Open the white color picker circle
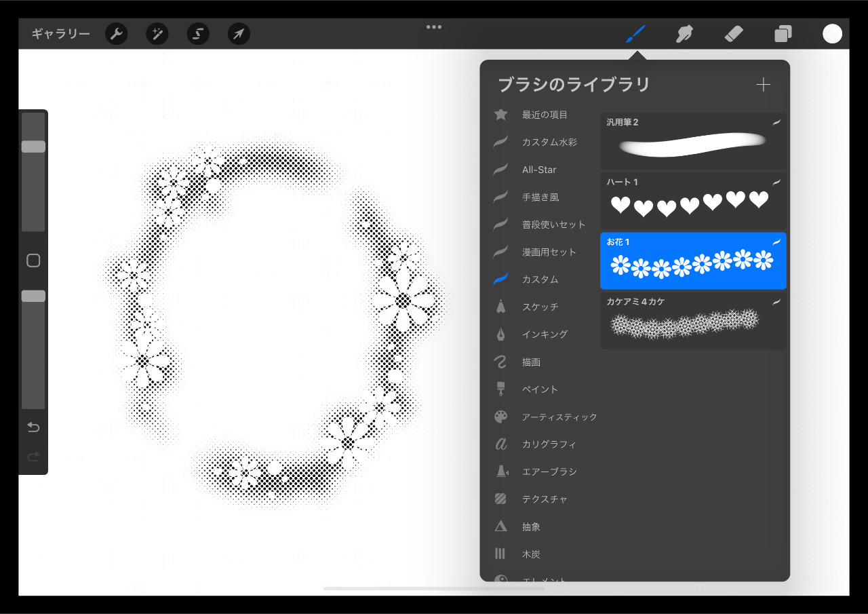Screen dimensions: 868x614 click(832, 34)
